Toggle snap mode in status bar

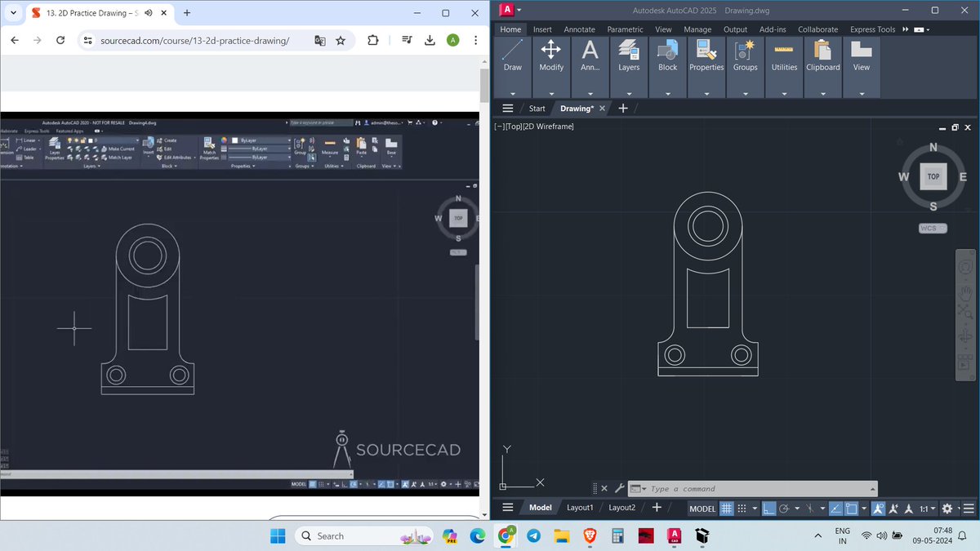[742, 509]
